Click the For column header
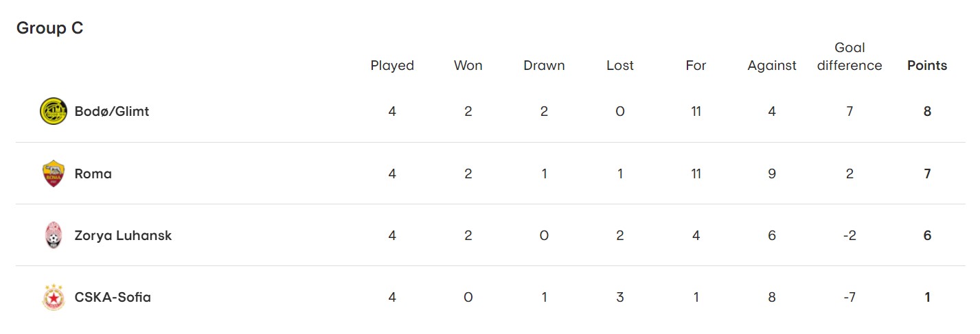Image resolution: width=980 pixels, height=334 pixels. point(696,66)
